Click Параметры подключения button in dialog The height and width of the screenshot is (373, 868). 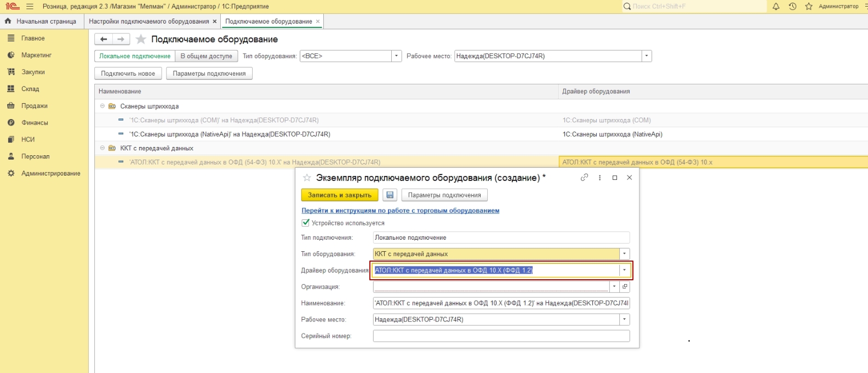444,195
